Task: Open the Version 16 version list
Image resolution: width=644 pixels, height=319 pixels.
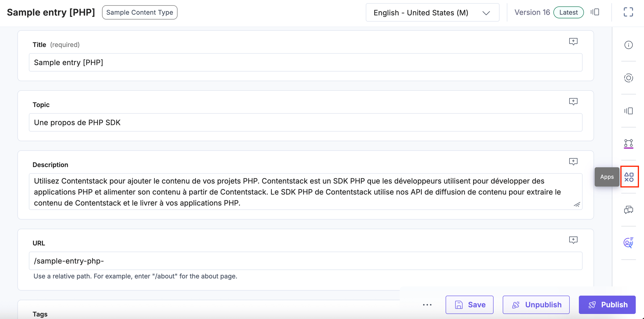Action: pyautogui.click(x=532, y=12)
